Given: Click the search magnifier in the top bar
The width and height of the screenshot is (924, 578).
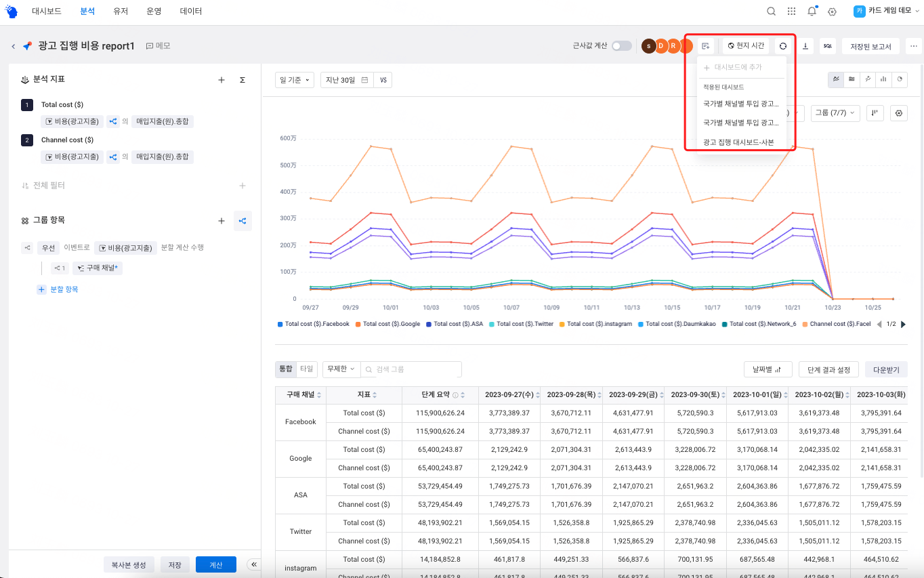Looking at the screenshot, I should tap(771, 11).
